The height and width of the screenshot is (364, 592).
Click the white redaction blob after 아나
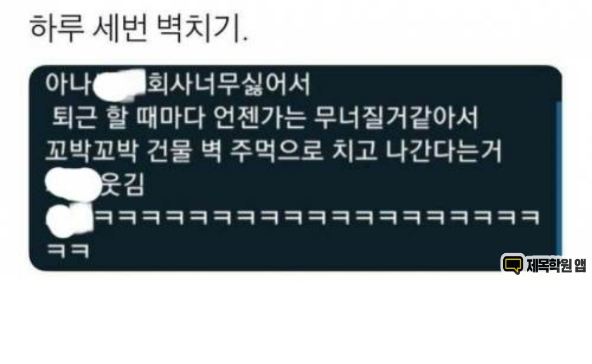118,85
